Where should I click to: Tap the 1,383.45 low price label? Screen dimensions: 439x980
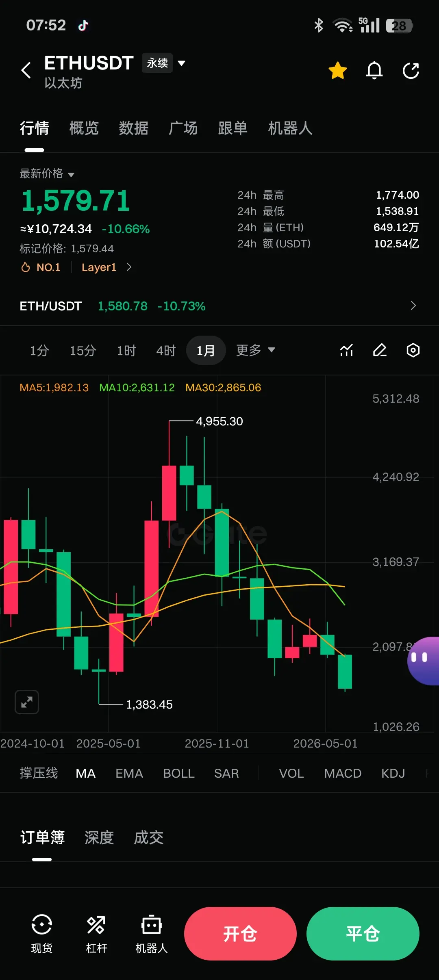pyautogui.click(x=149, y=705)
